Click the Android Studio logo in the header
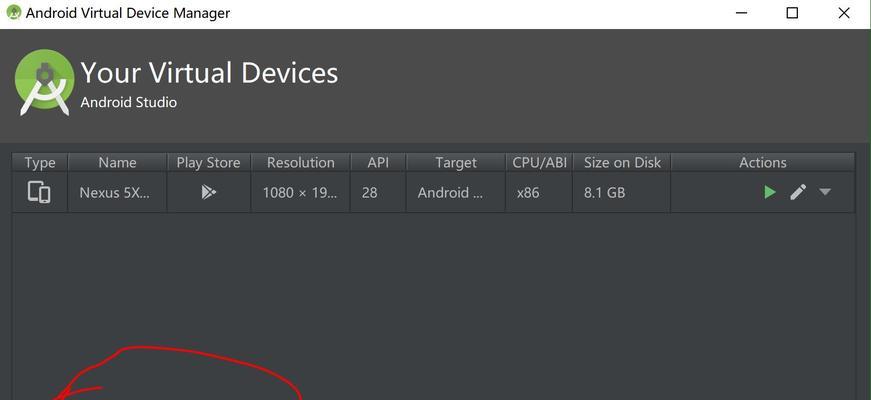 click(44, 82)
